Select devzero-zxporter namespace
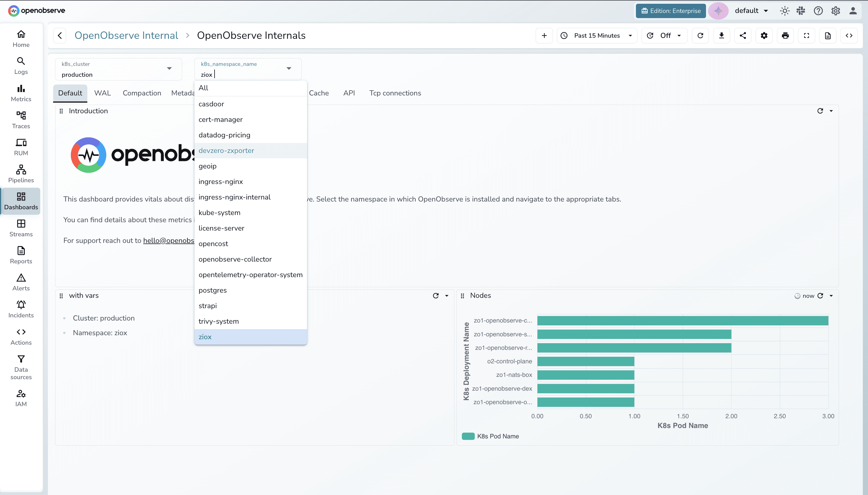The width and height of the screenshot is (868, 495). [251, 151]
